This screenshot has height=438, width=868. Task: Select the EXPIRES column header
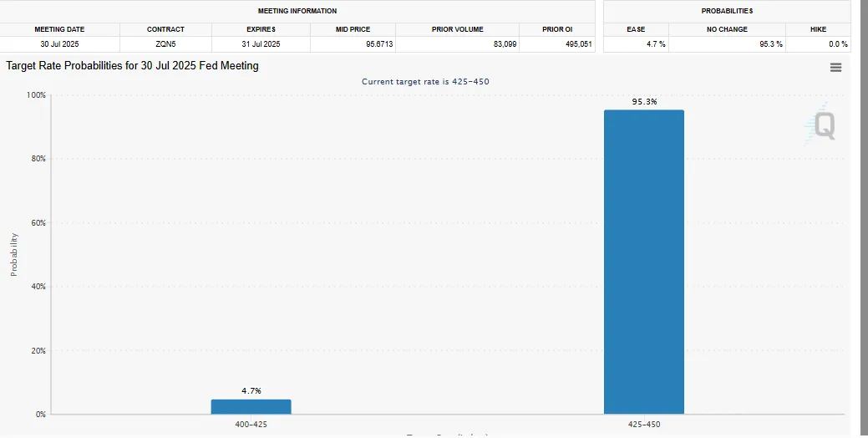(x=261, y=29)
